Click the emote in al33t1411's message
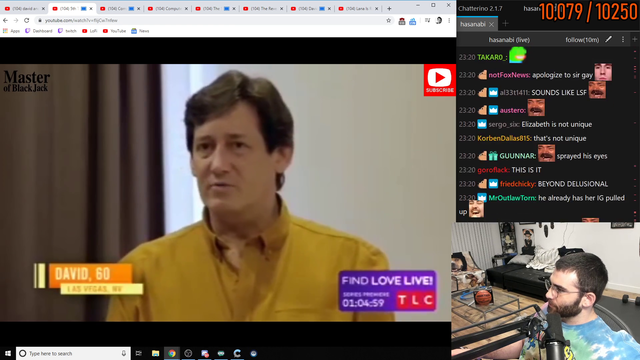This screenshot has height=360, width=640. point(597,90)
